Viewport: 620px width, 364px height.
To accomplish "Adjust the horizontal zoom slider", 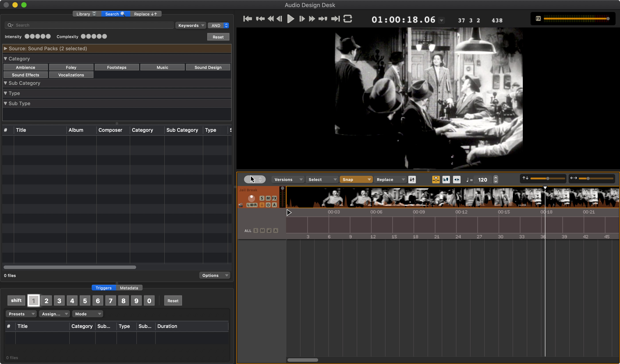I will (596, 178).
